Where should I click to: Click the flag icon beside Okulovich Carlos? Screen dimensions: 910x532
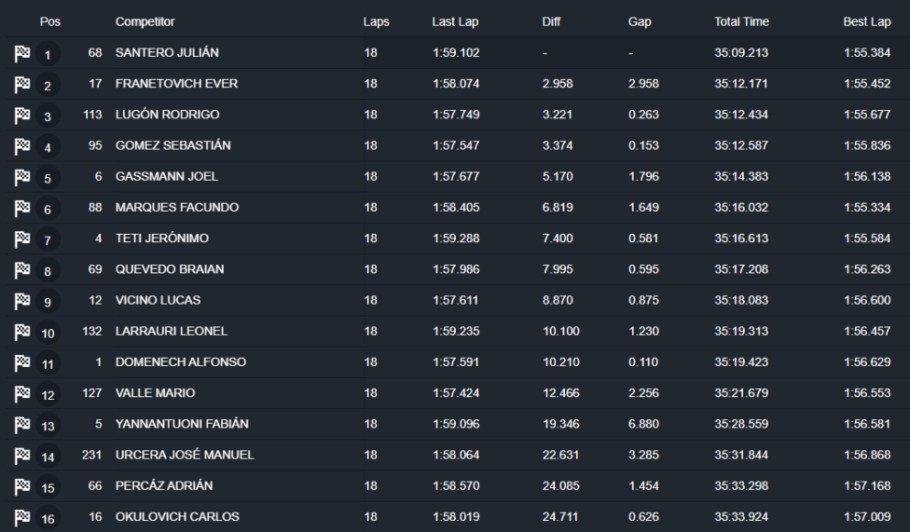(22, 517)
